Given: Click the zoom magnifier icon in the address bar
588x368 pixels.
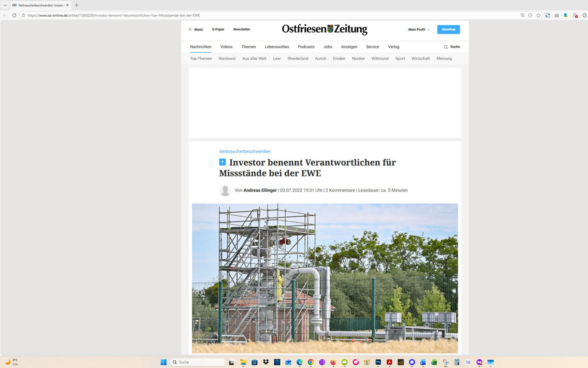Looking at the screenshot, I should tap(523, 15).
